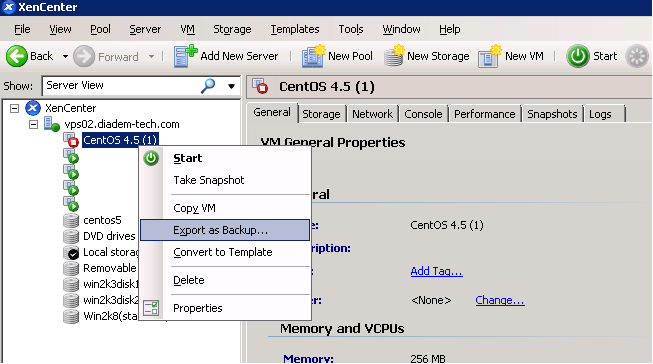Switch to the Storage tab
Viewport: 653px width, 364px height.
click(x=321, y=114)
